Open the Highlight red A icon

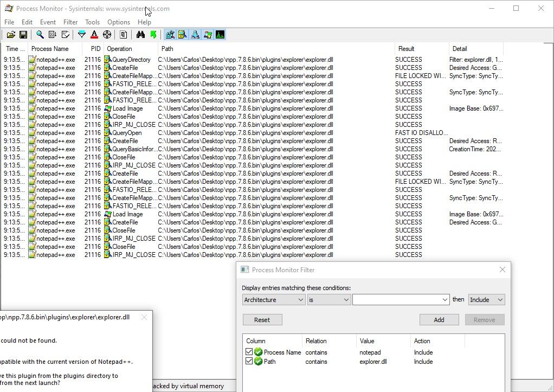pyautogui.click(x=94, y=35)
